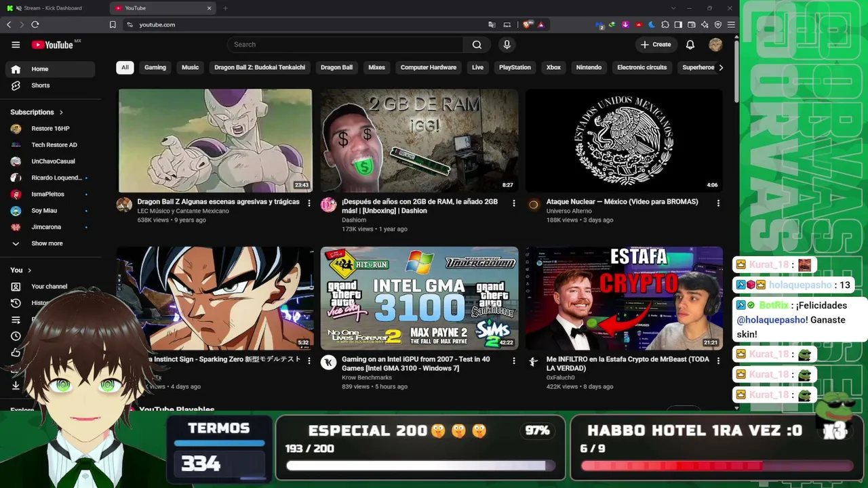
Task: Open the YouTube guide hamburger menu
Action: tap(16, 45)
